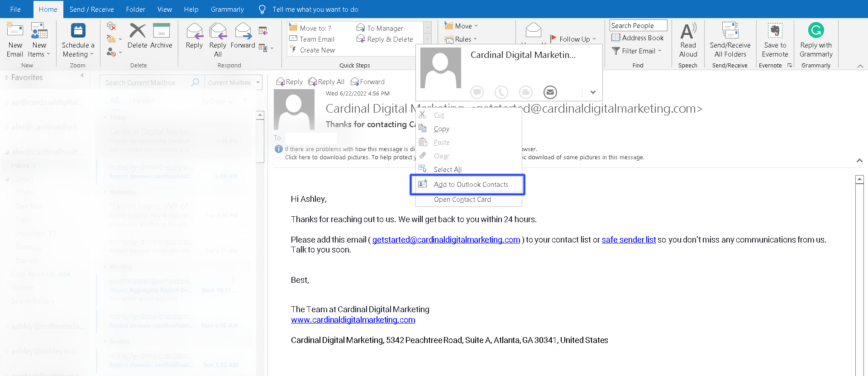Open the Address Book
The image size is (868, 376).
tap(638, 38)
